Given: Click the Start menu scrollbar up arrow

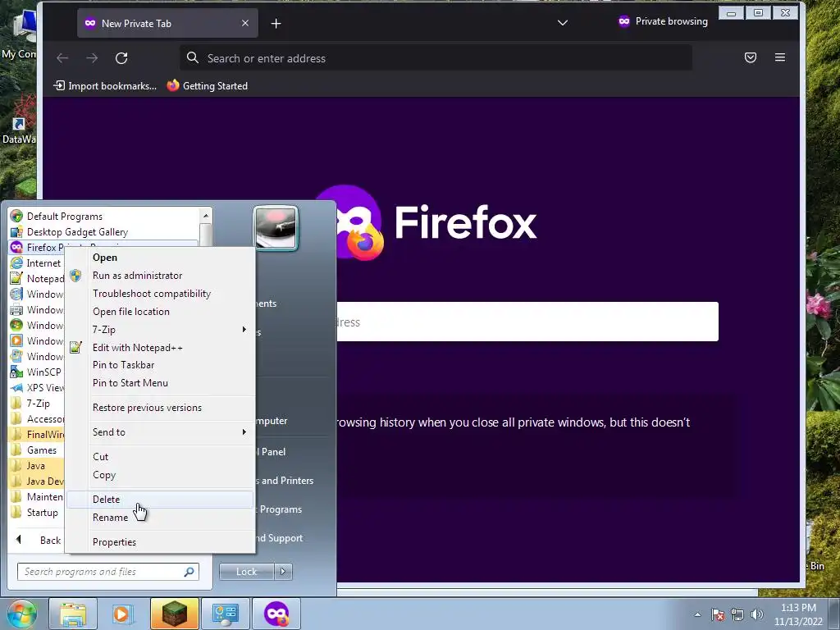Looking at the screenshot, I should [x=206, y=216].
